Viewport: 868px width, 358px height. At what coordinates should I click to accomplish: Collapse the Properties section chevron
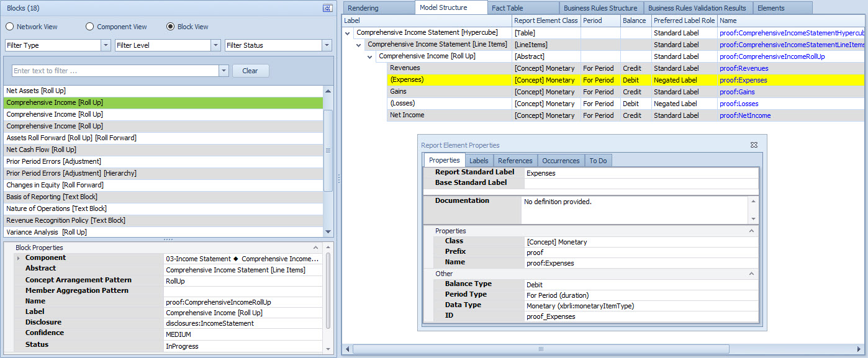(x=751, y=231)
